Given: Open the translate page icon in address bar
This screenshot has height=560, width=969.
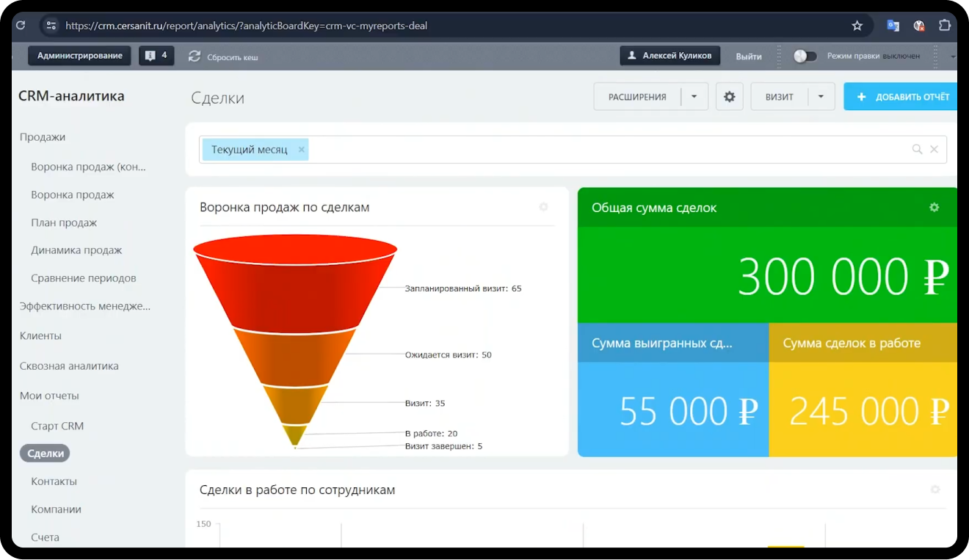Looking at the screenshot, I should coord(893,26).
